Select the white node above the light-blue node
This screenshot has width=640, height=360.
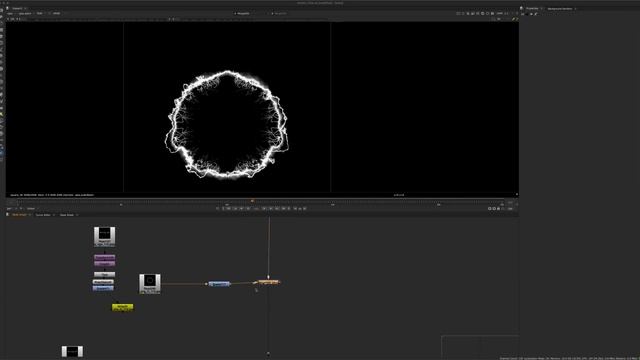coord(103,282)
